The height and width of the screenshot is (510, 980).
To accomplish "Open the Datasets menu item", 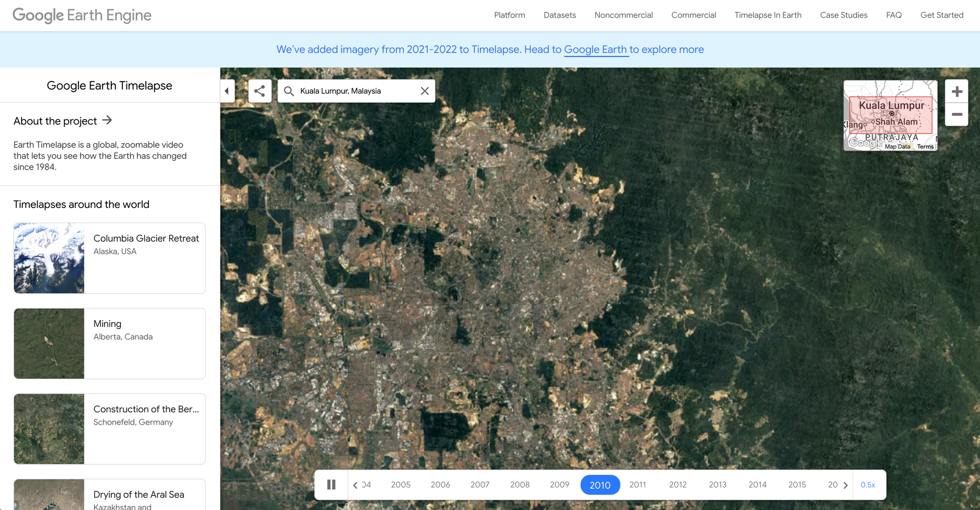I will (560, 15).
